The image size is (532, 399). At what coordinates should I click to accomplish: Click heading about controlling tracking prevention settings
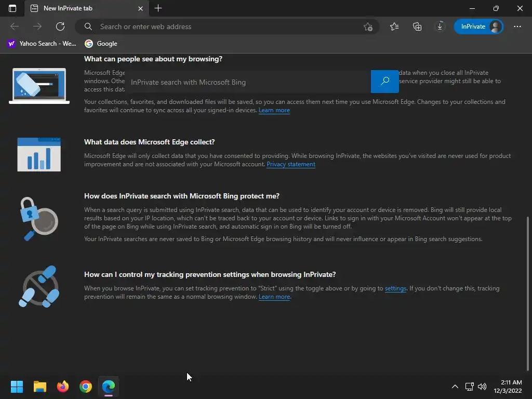[210, 274]
